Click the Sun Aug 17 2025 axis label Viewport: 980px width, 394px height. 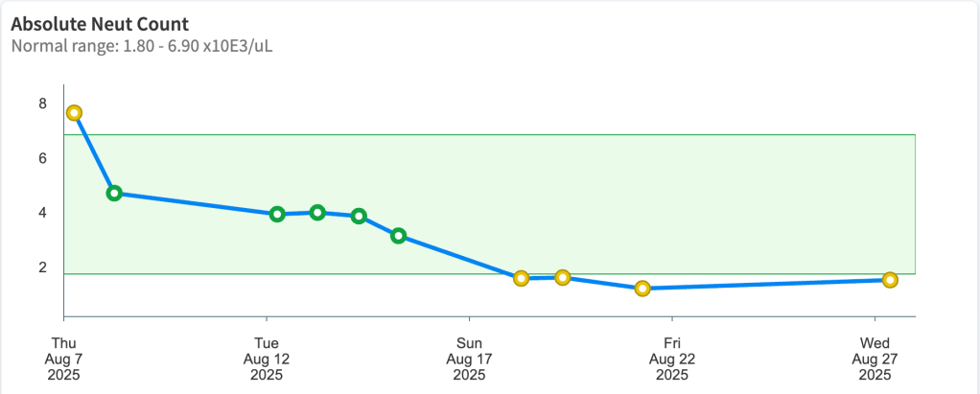470,359
